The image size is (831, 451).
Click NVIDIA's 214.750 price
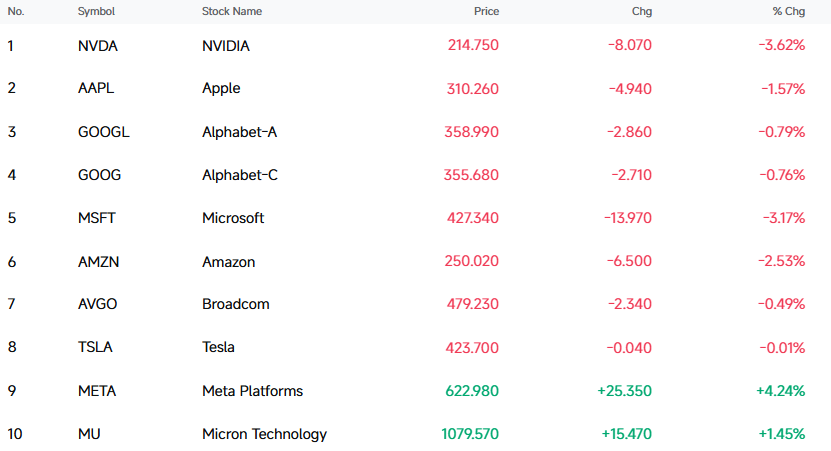coord(473,45)
